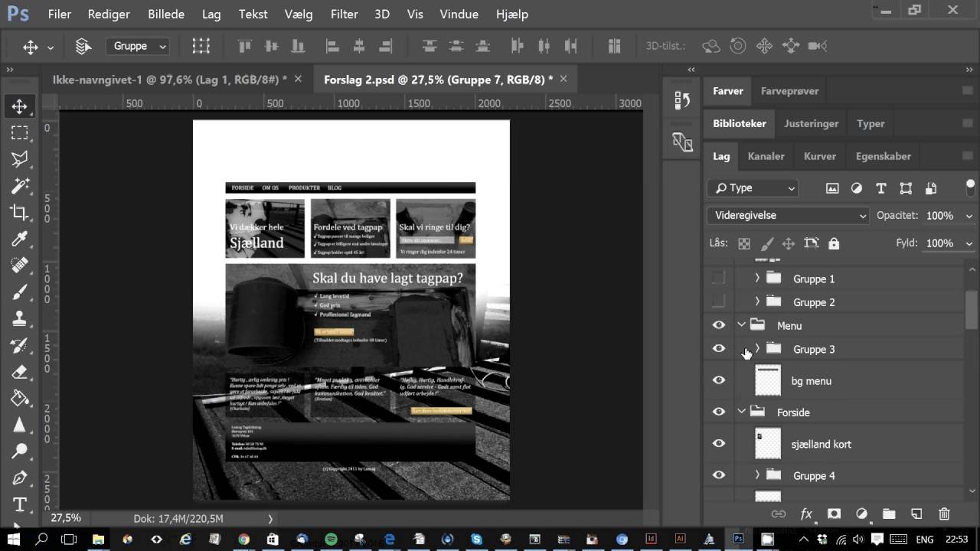The width and height of the screenshot is (980, 551).
Task: Select the Clone Stamp tool
Action: point(20,318)
